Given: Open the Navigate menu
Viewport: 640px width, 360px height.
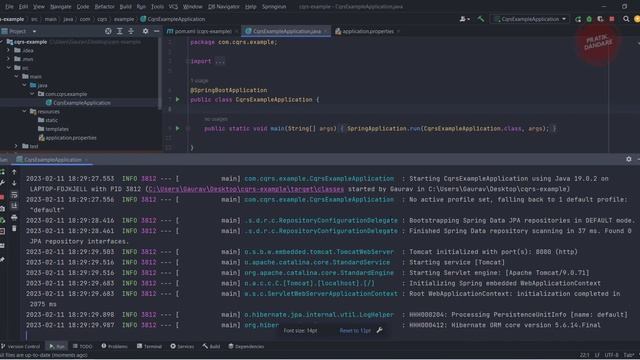Looking at the screenshot, I should pos(60,7).
